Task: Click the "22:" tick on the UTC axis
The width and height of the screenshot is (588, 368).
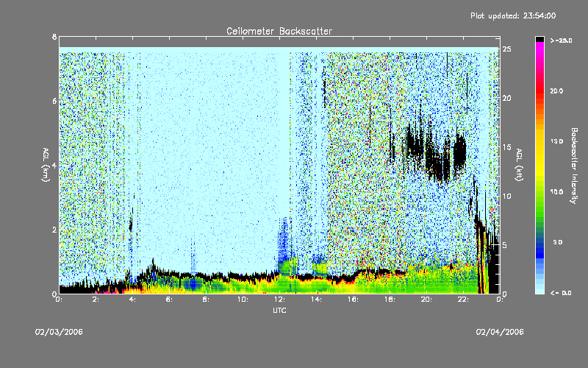Action: [463, 300]
